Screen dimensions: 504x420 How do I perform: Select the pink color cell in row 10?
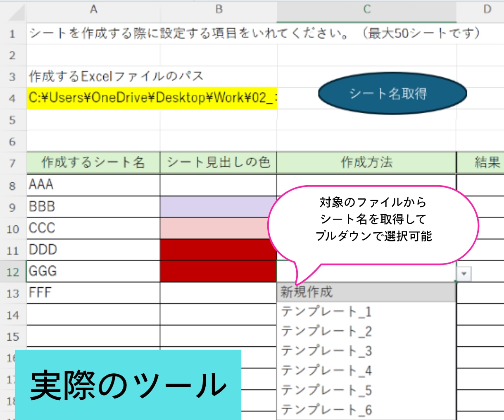point(219,228)
